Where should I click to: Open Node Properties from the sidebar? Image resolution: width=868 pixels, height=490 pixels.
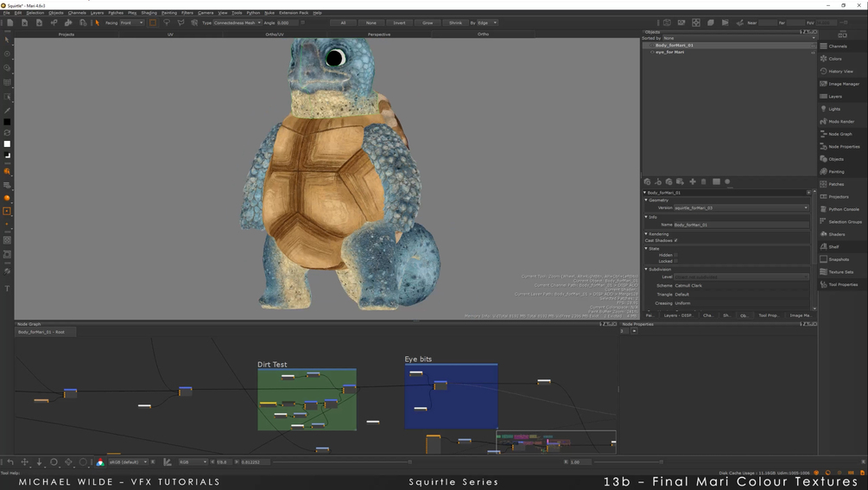pos(843,147)
